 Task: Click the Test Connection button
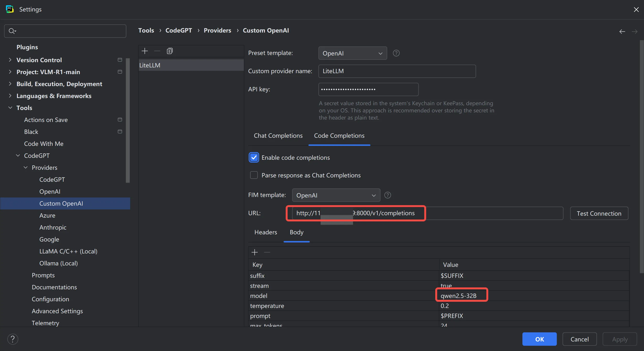[x=599, y=213]
